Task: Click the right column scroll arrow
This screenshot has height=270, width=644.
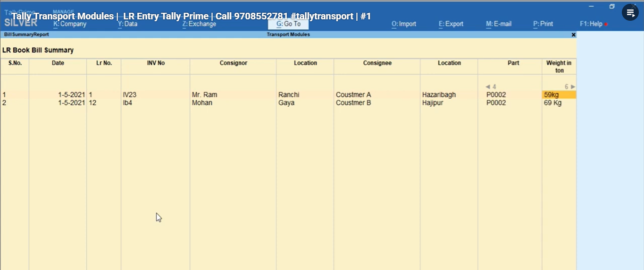Action: [x=573, y=87]
